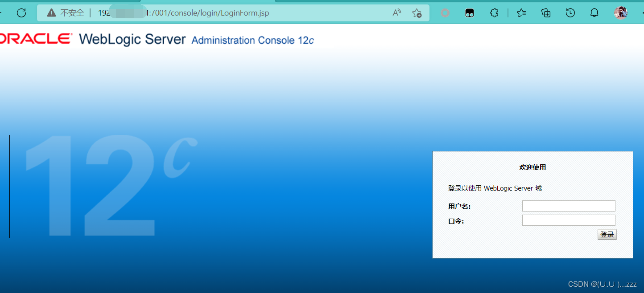Open the 不安全 security warning indicator
644x293 pixels.
coord(66,13)
